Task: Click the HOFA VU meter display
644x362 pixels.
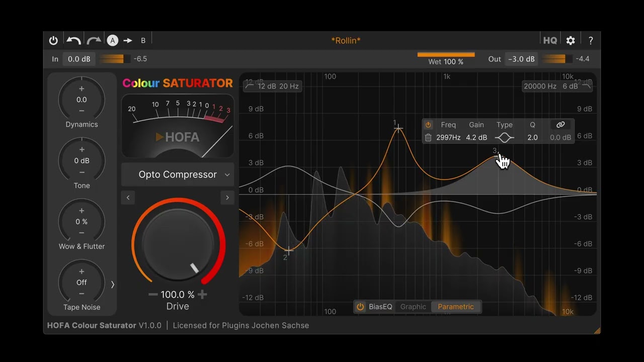Action: coord(178,126)
